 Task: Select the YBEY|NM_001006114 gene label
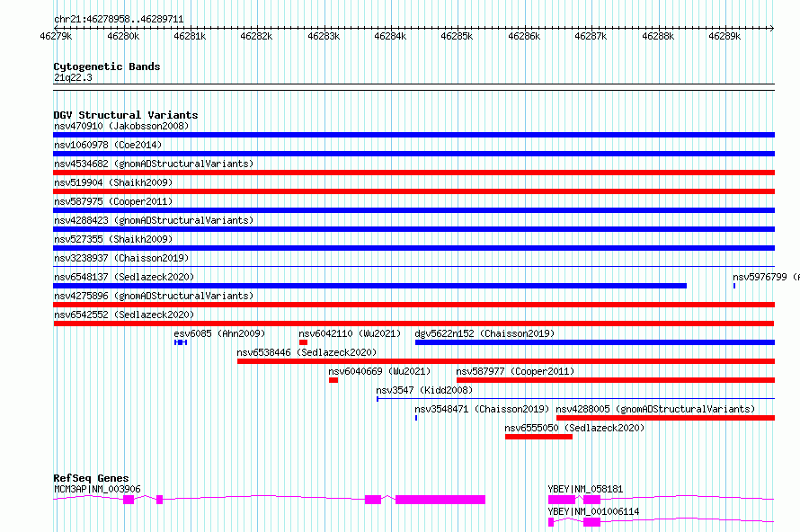coord(593,511)
